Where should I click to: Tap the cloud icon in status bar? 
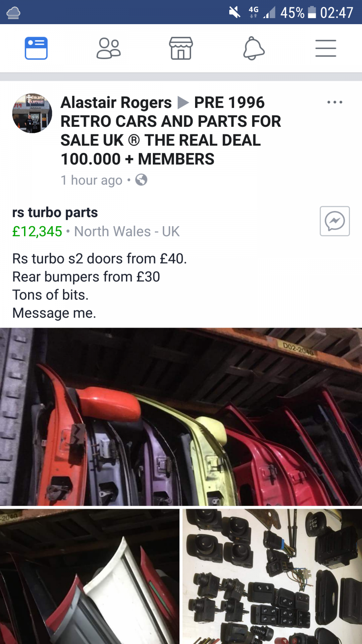(x=13, y=12)
